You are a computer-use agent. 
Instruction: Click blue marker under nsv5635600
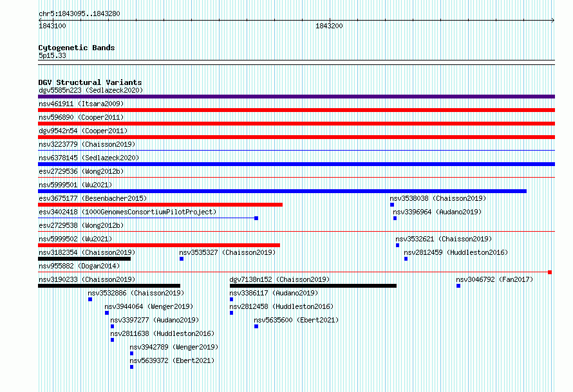[256, 326]
